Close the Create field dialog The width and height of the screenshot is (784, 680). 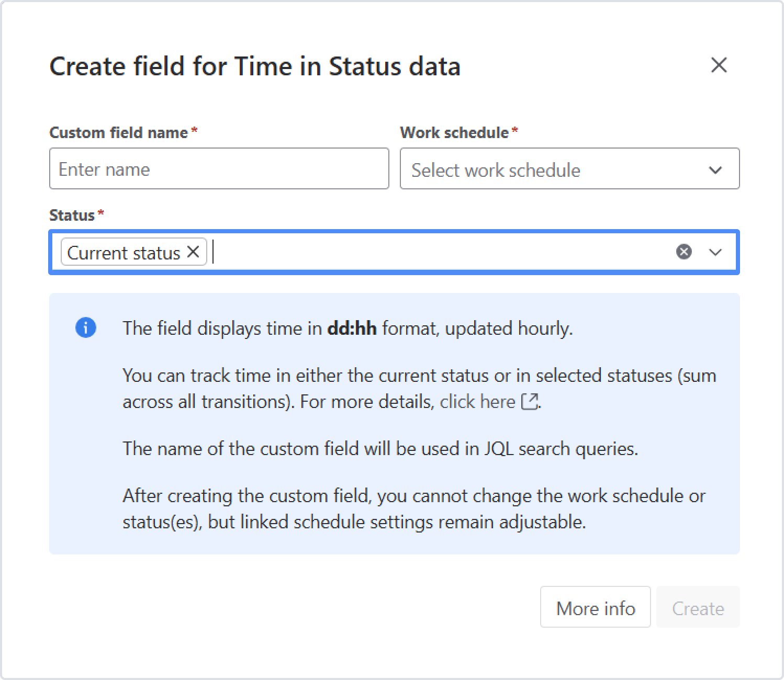tap(719, 65)
